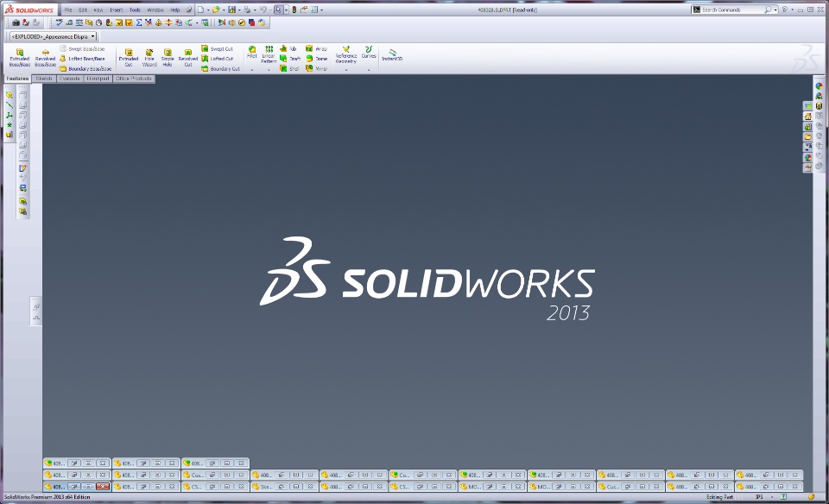Select the Shell feature
Image resolution: width=829 pixels, height=504 pixels.
click(289, 69)
